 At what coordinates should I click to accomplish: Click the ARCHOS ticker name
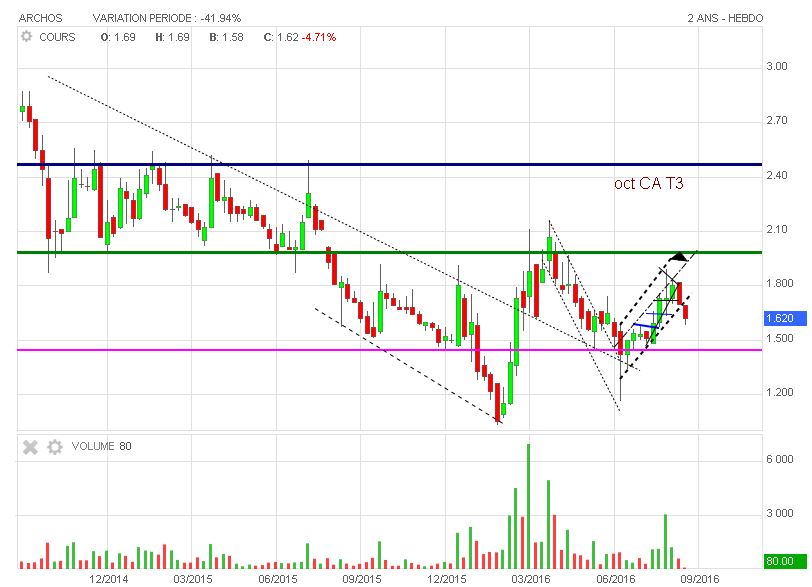(x=40, y=18)
